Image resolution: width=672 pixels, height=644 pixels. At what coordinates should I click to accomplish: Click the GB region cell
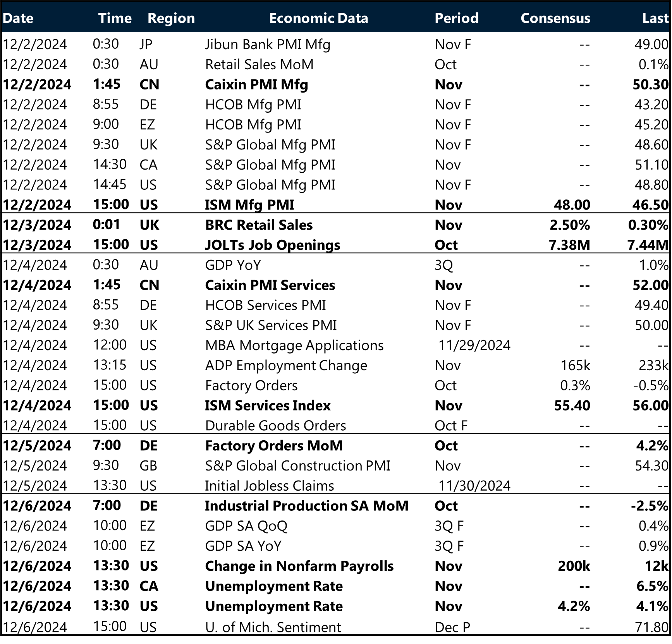[148, 466]
